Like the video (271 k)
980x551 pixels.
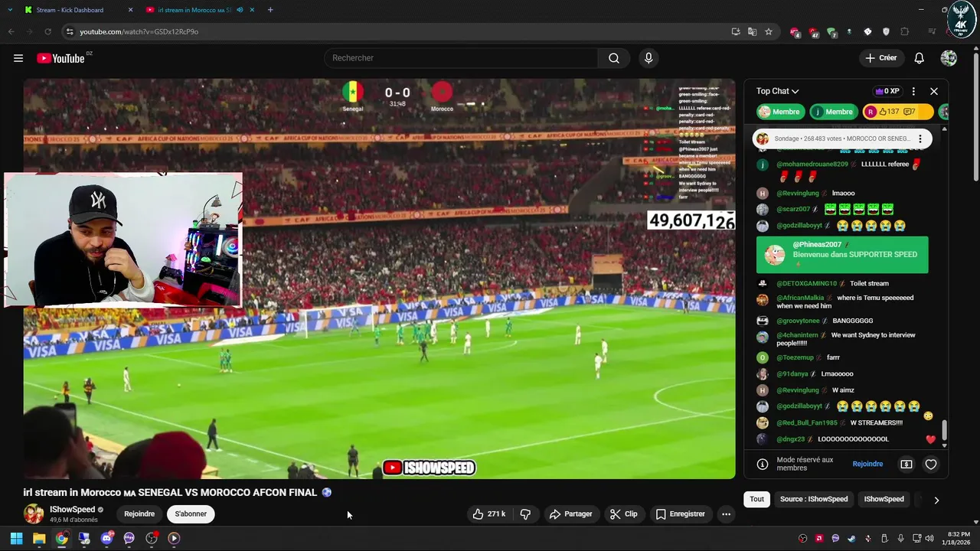(x=489, y=514)
